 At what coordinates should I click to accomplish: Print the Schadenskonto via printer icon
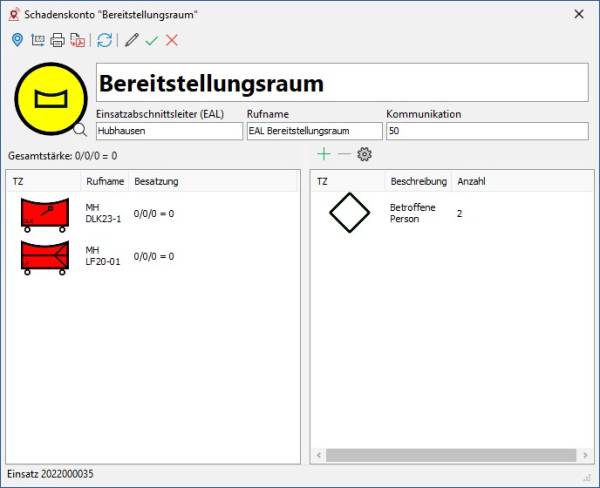coord(57,40)
